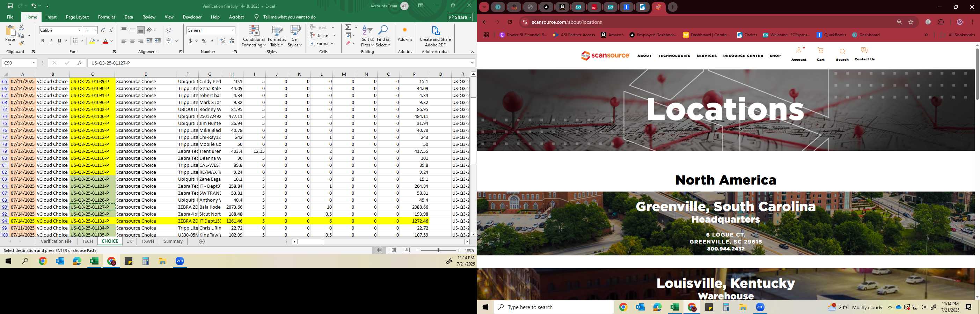Image resolution: width=980 pixels, height=314 pixels.
Task: Open the Name Box dropdown arrow
Action: point(34,63)
